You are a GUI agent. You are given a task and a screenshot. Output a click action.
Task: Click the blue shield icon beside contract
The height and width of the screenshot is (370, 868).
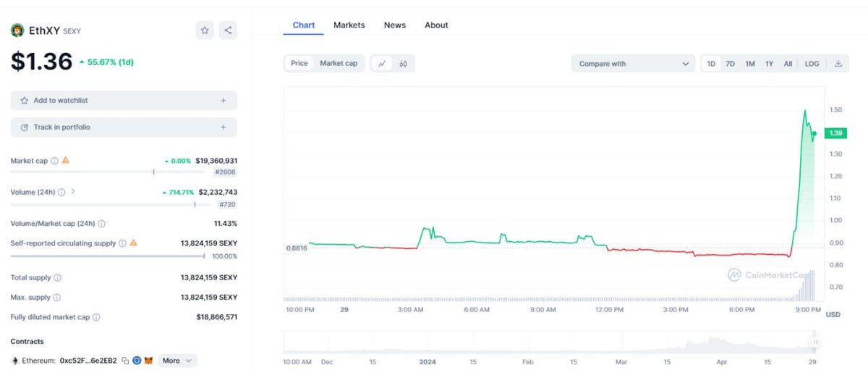137,361
